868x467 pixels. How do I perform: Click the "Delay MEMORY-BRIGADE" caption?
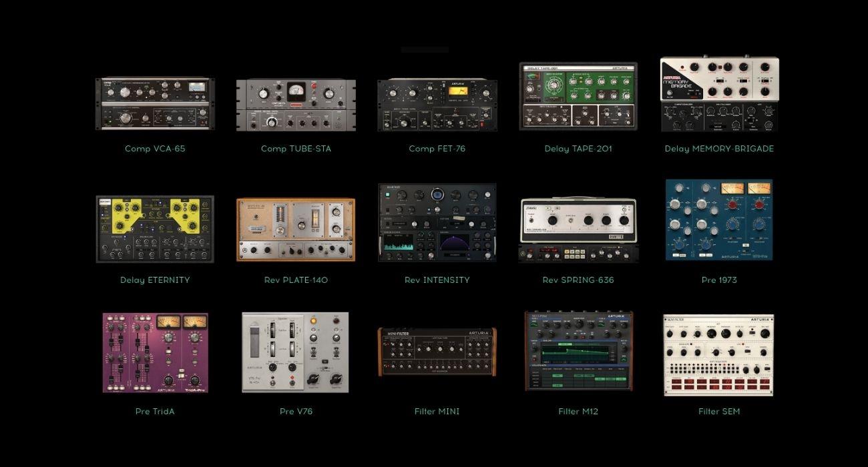(x=719, y=149)
